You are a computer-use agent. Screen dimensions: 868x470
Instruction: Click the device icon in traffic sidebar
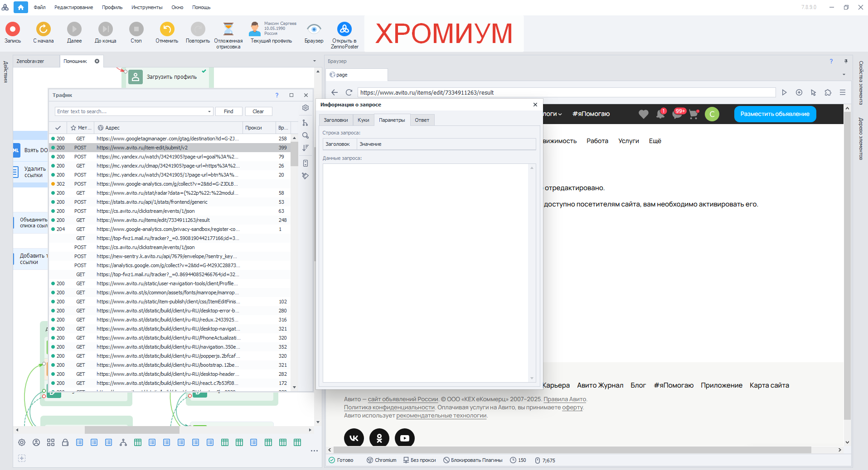(x=305, y=163)
